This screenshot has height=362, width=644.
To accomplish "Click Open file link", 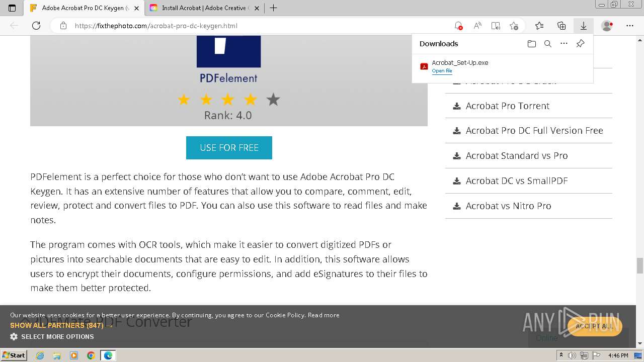I will point(442,71).
